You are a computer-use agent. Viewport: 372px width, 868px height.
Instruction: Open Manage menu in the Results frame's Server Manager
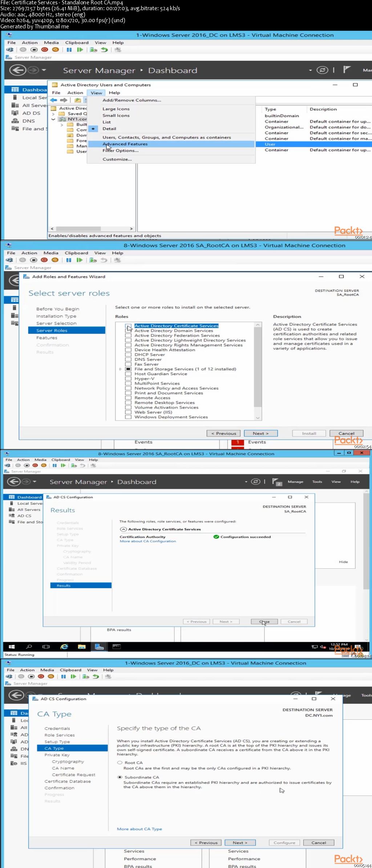[295, 482]
